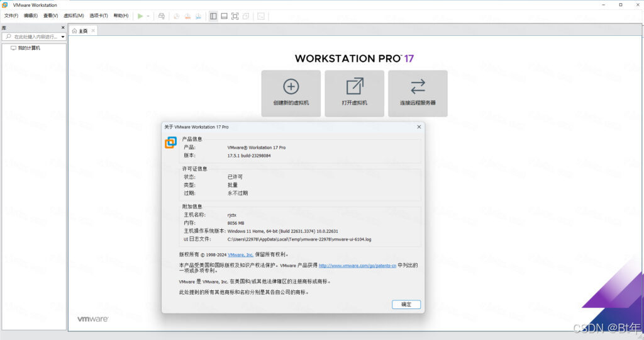The height and width of the screenshot is (340, 644).
Task: Click the VMware Workstation title bar app icon
Action: click(x=5, y=5)
